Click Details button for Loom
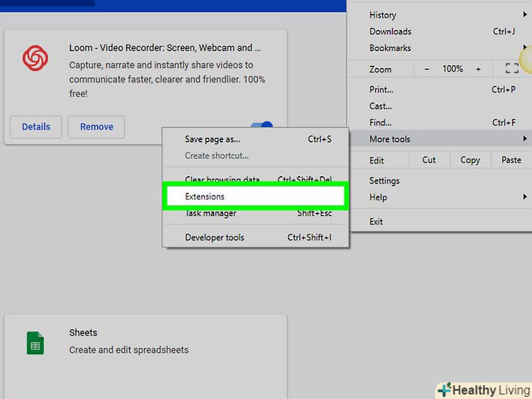This screenshot has width=532, height=399. point(36,127)
